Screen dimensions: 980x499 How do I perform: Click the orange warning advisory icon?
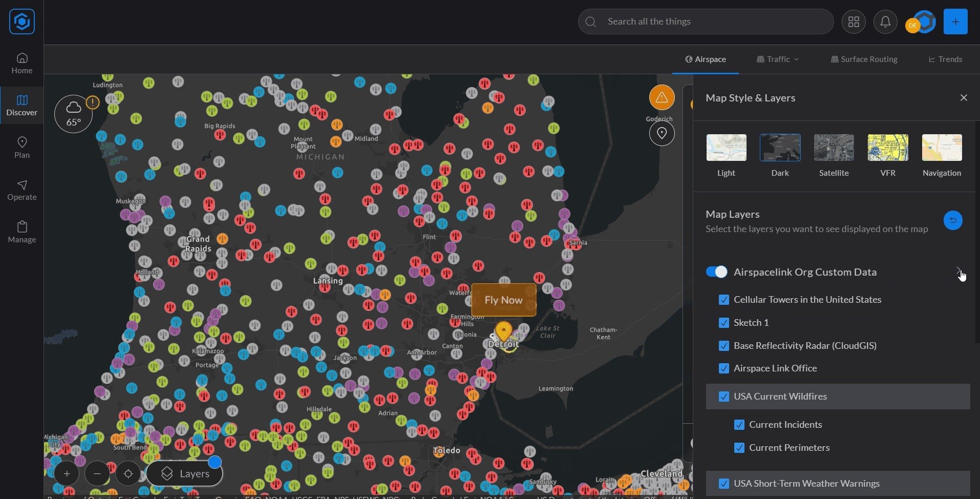[x=662, y=97]
